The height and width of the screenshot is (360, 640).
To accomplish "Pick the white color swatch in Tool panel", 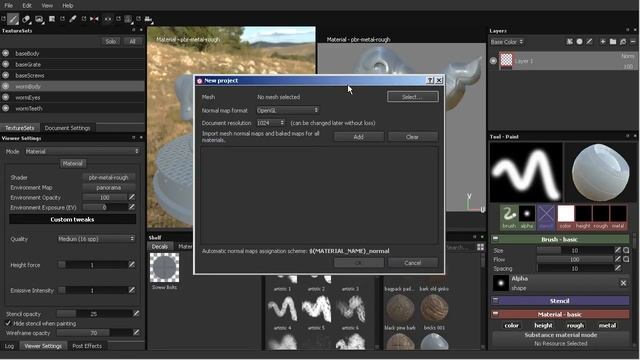I will tap(566, 213).
